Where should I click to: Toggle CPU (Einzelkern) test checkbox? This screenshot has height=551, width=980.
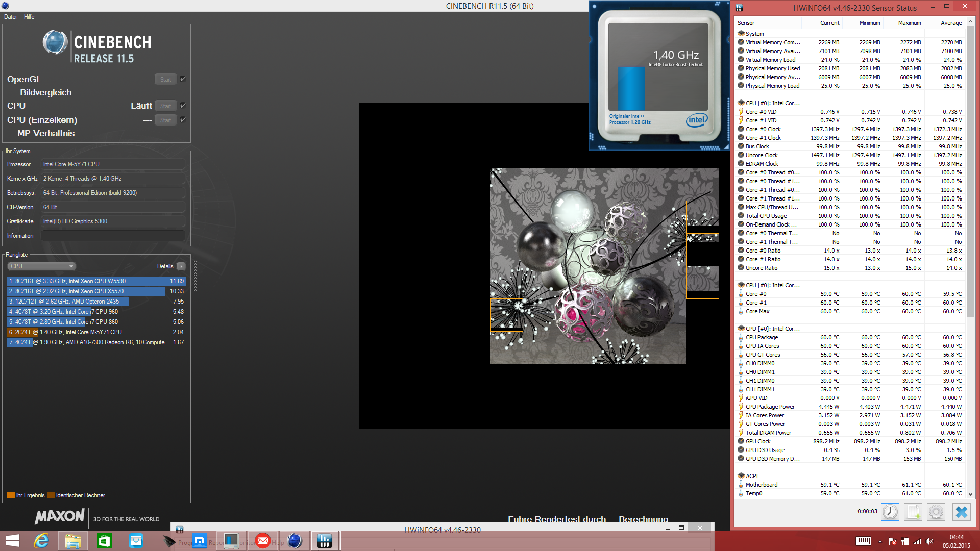click(183, 120)
